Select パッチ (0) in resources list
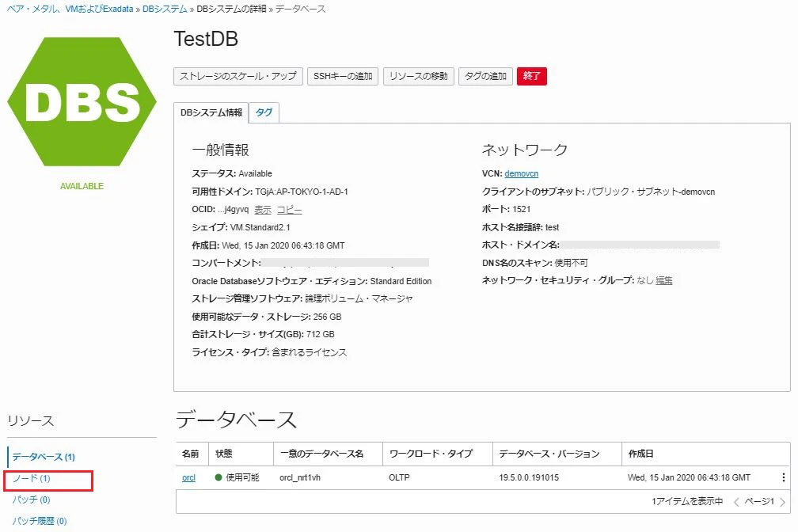 pyautogui.click(x=31, y=500)
